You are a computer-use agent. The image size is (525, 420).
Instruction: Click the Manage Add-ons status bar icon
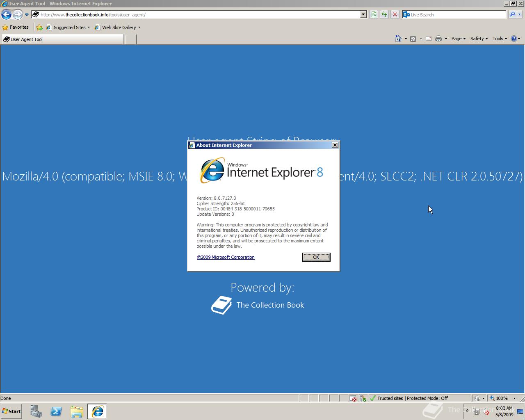tap(363, 398)
